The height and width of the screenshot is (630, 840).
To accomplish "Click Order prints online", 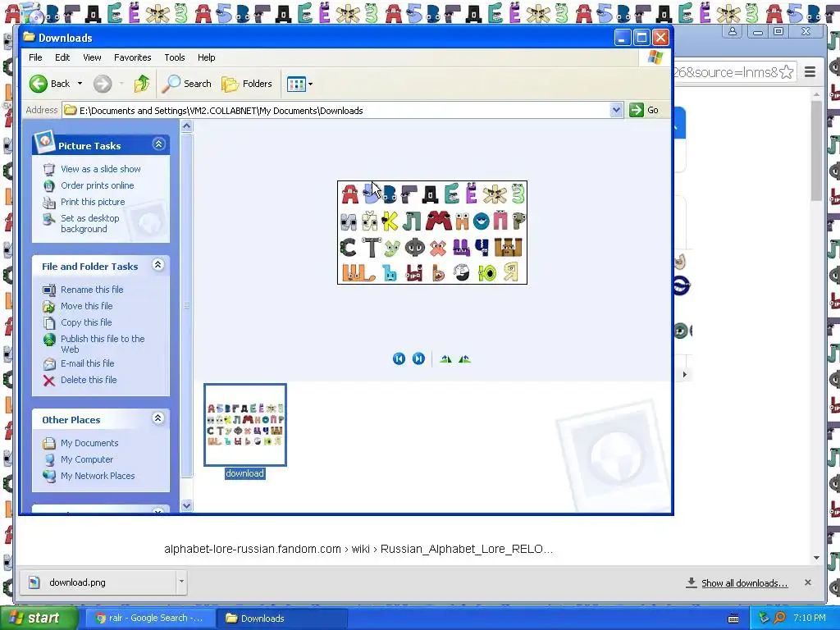I will click(98, 185).
